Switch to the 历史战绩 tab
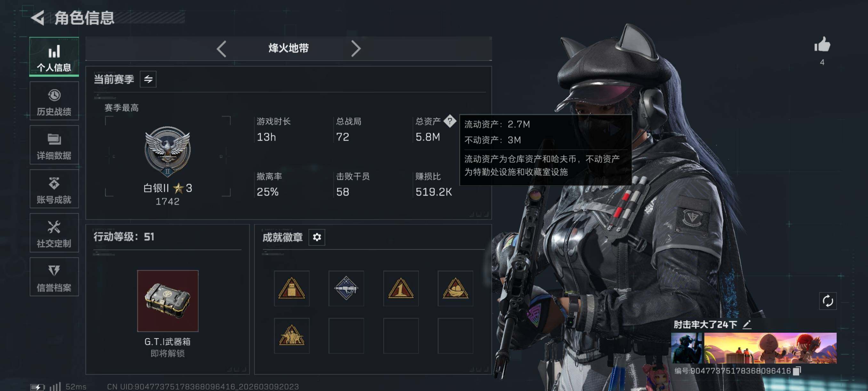The height and width of the screenshot is (391, 868). pos(54,101)
